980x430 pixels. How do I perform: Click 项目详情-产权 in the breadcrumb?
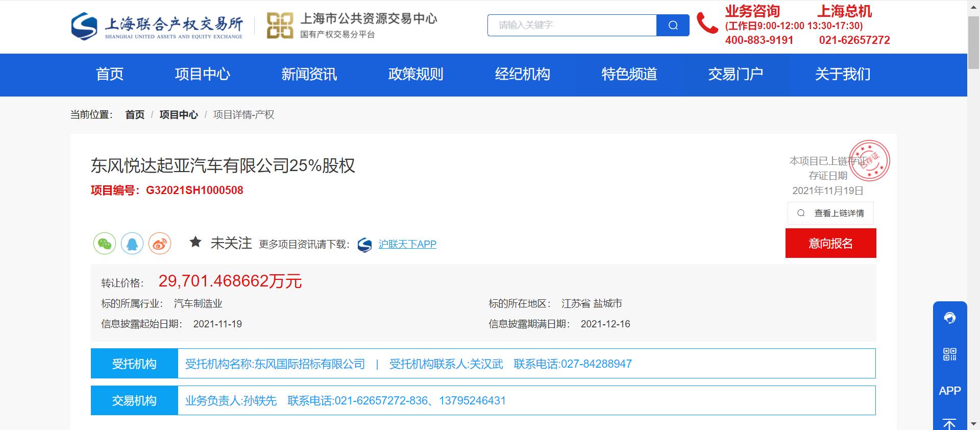click(x=243, y=115)
